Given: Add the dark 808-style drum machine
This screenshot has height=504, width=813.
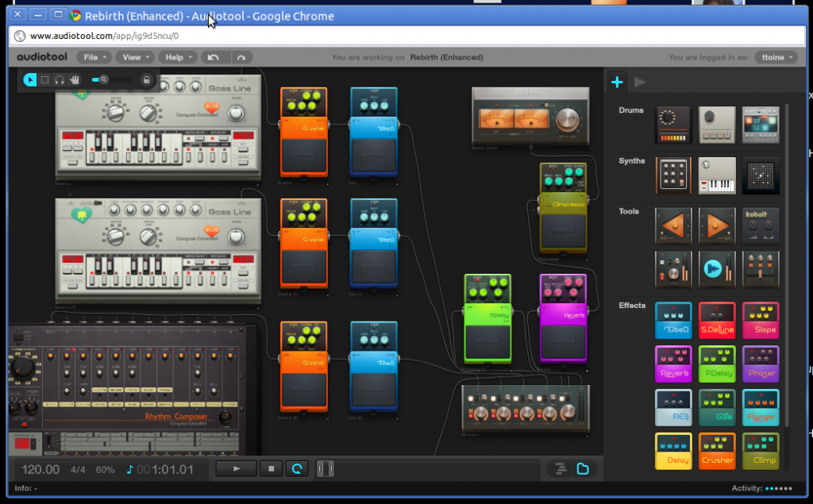Looking at the screenshot, I should 673,125.
